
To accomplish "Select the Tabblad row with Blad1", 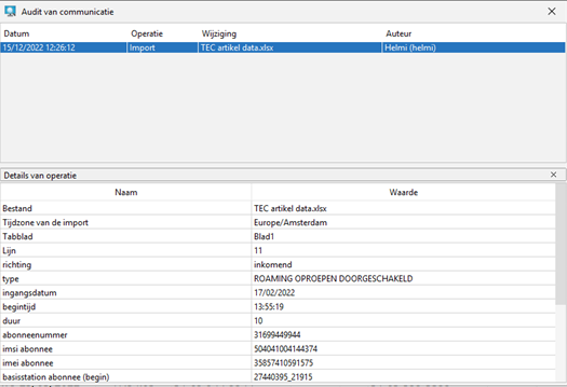I will pyautogui.click(x=278, y=237).
